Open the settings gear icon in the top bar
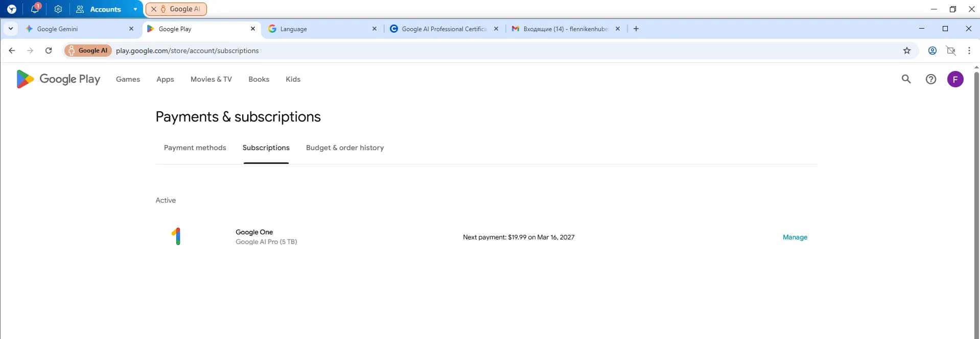980x339 pixels. [x=58, y=9]
